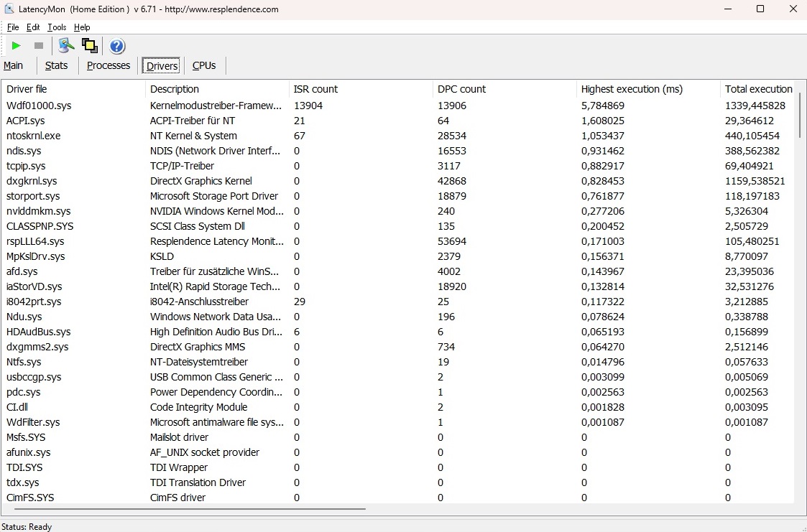Open the File menu
This screenshot has width=807, height=532.
[x=13, y=27]
